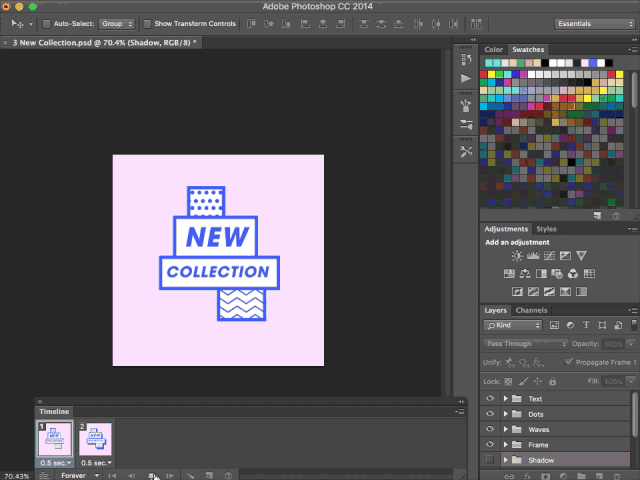
Task: Filter layers by type (T) icon
Action: [x=586, y=325]
